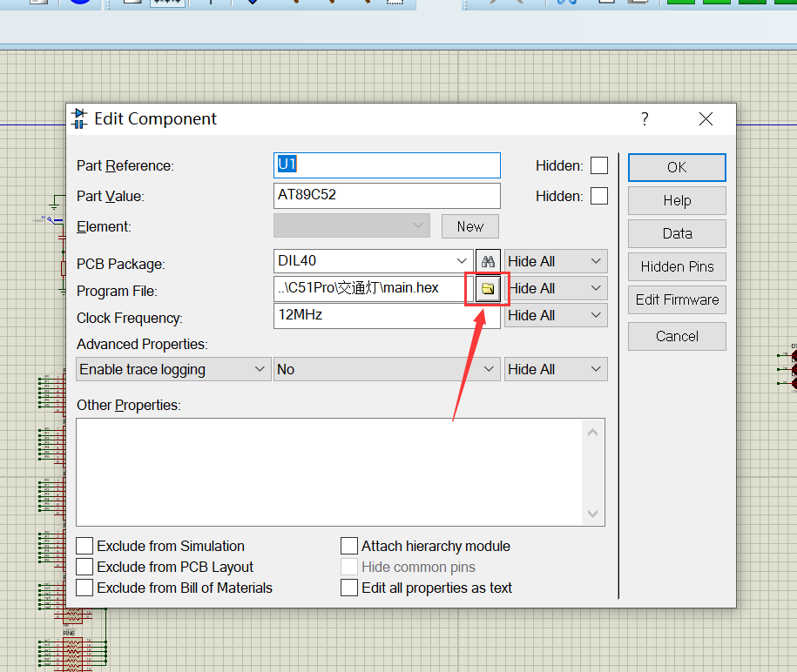
Task: Click the Help button
Action: coord(677,200)
